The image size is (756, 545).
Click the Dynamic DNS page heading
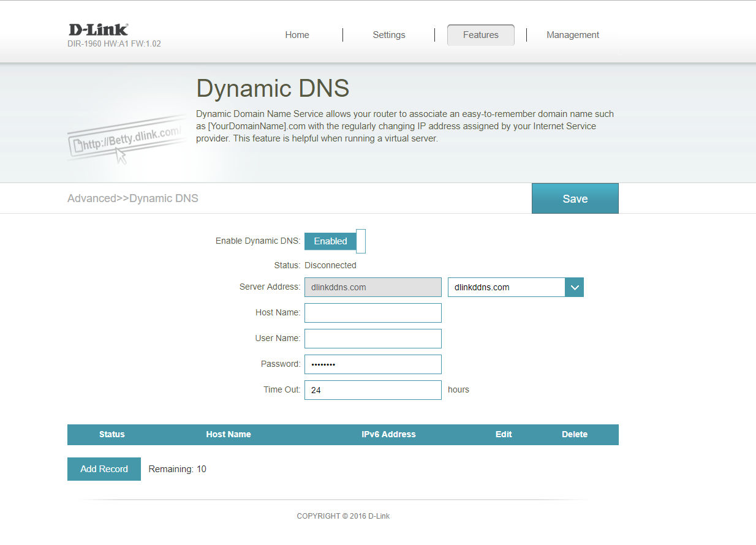tap(273, 89)
